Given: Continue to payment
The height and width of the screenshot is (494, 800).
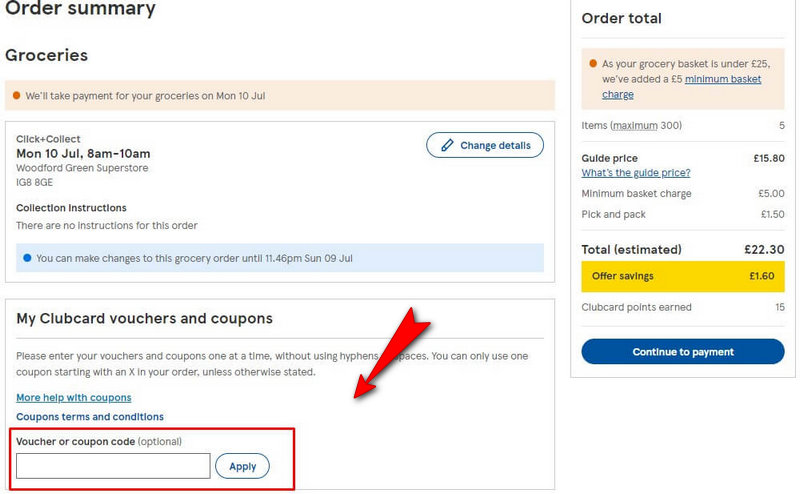Looking at the screenshot, I should (x=683, y=352).
